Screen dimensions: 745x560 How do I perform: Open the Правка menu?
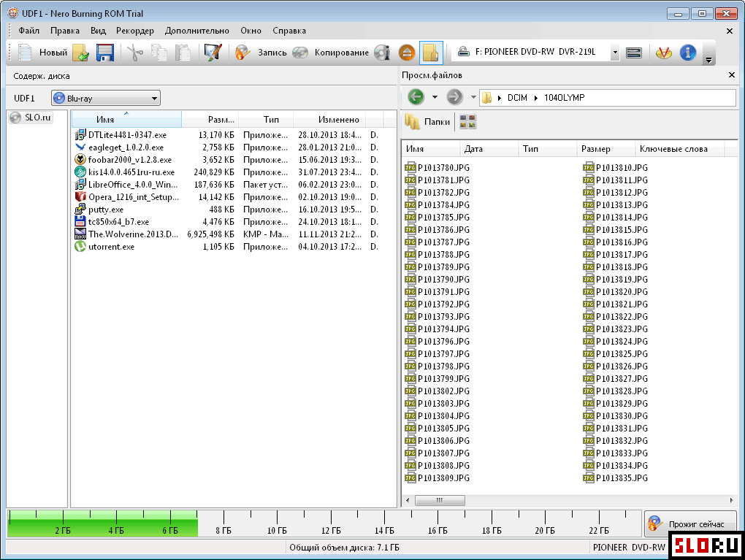(x=64, y=31)
